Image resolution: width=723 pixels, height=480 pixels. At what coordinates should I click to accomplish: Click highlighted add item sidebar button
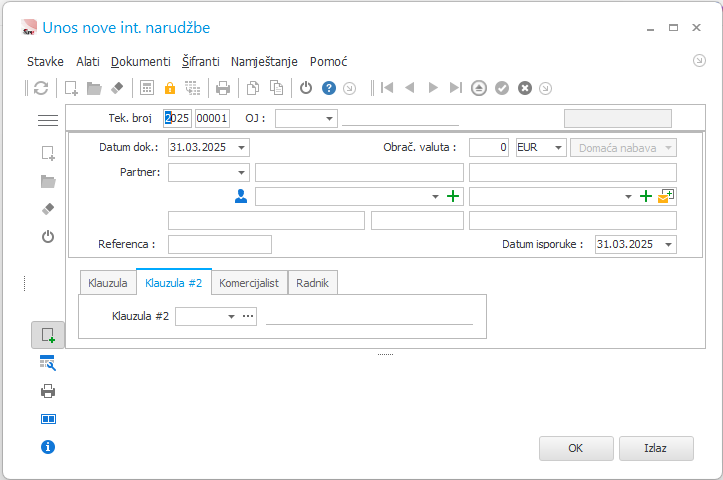pos(48,335)
